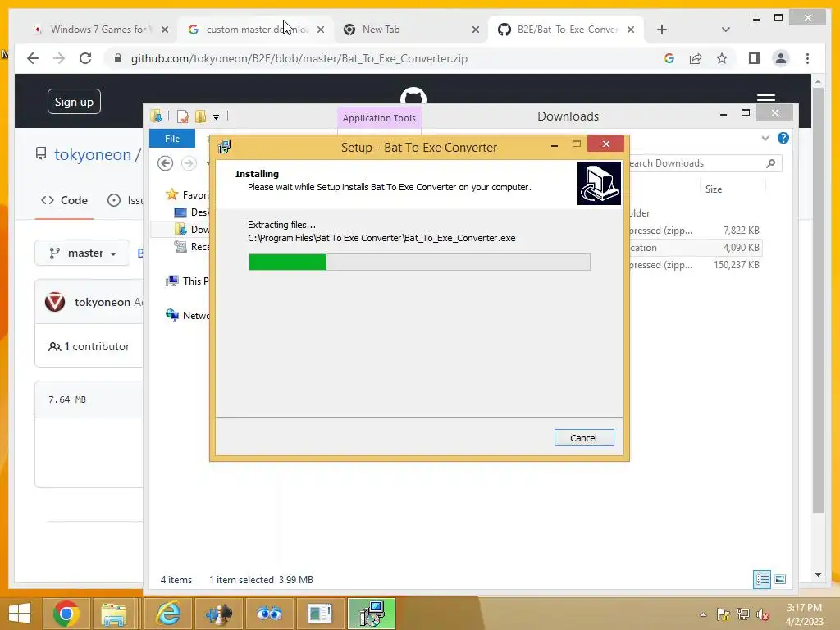
Task: Switch to the New Tab tab
Action: click(411, 30)
